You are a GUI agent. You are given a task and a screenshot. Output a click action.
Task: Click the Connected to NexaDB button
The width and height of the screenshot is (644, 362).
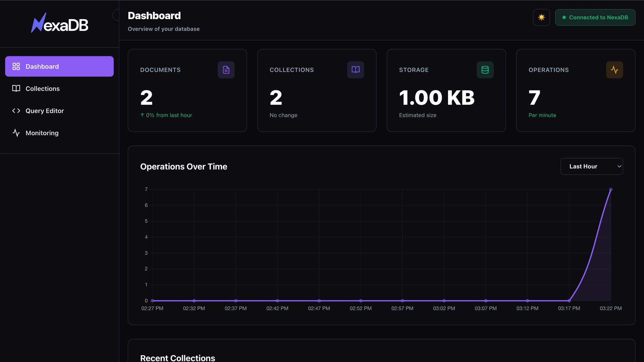tap(595, 17)
